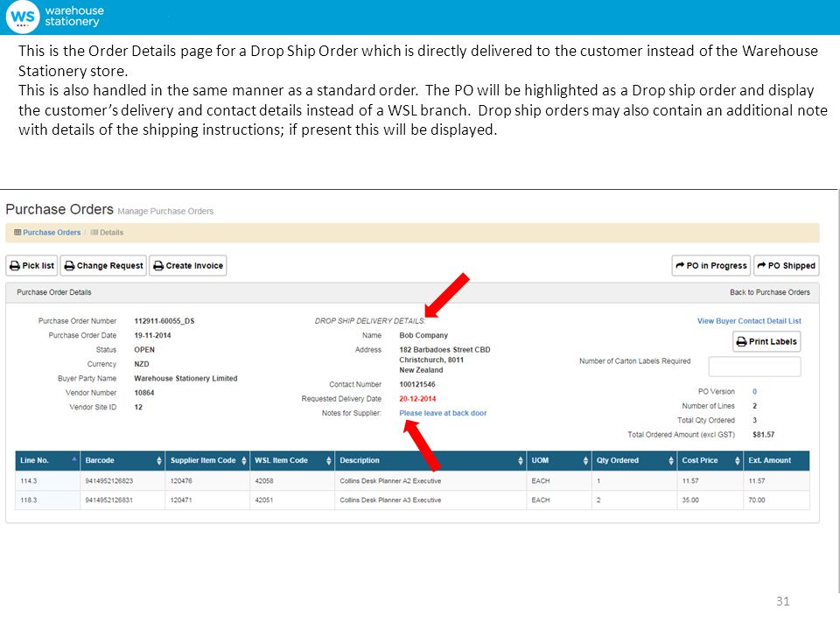
Task: Mark the PO in Progress
Action: 711,266
